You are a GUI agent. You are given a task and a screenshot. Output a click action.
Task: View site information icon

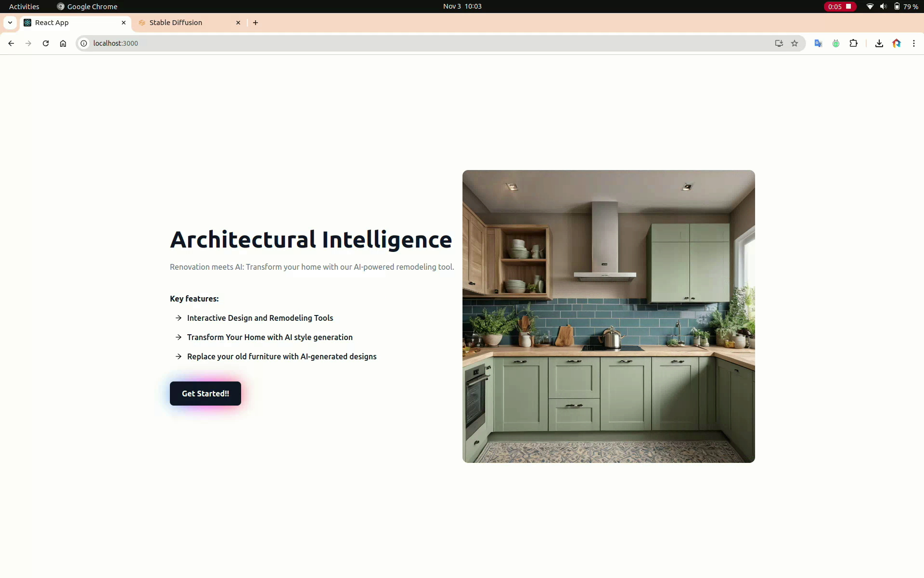click(x=84, y=43)
